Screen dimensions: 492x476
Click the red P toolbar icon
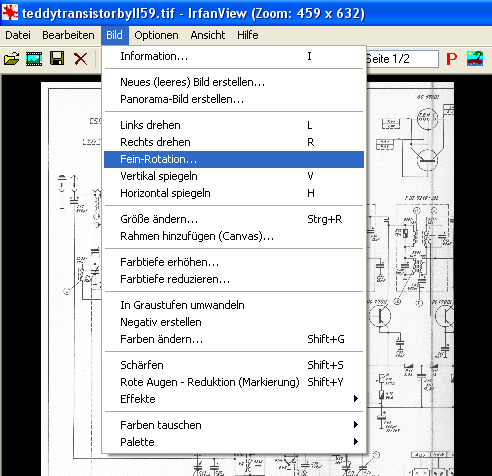click(x=452, y=59)
